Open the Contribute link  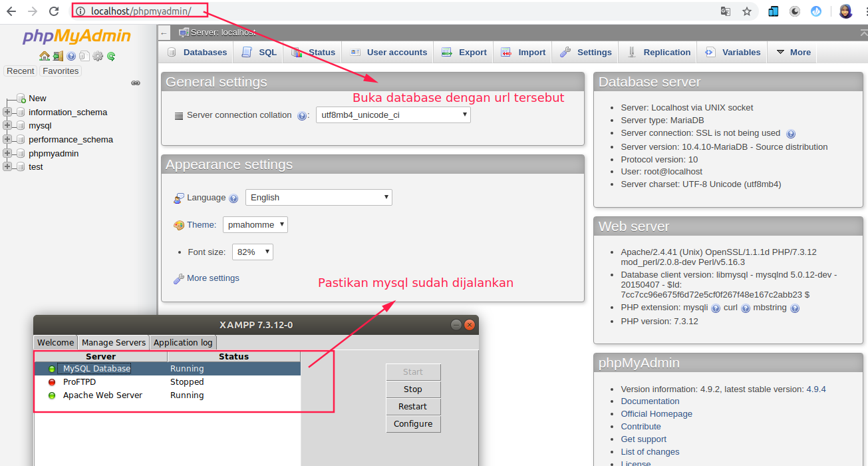click(641, 427)
